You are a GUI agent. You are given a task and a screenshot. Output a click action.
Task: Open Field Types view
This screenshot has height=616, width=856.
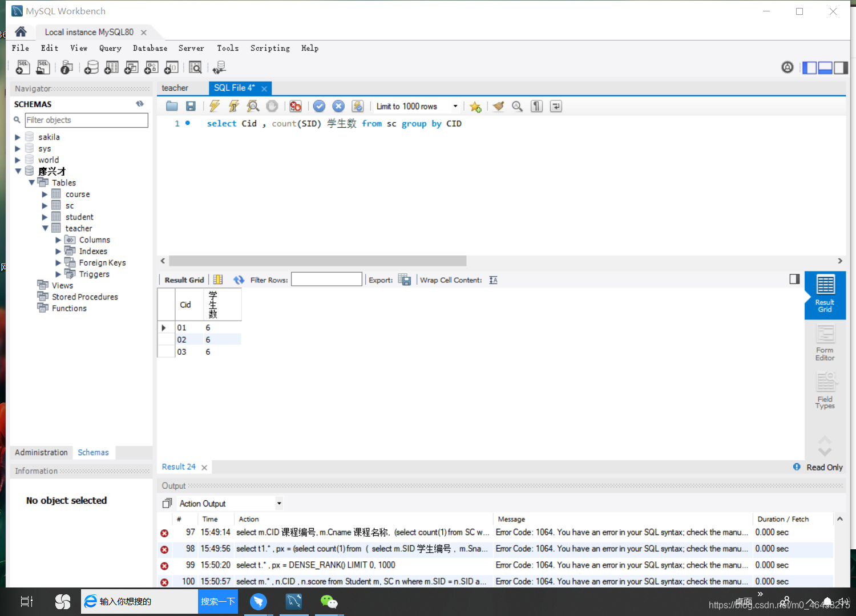coord(825,390)
